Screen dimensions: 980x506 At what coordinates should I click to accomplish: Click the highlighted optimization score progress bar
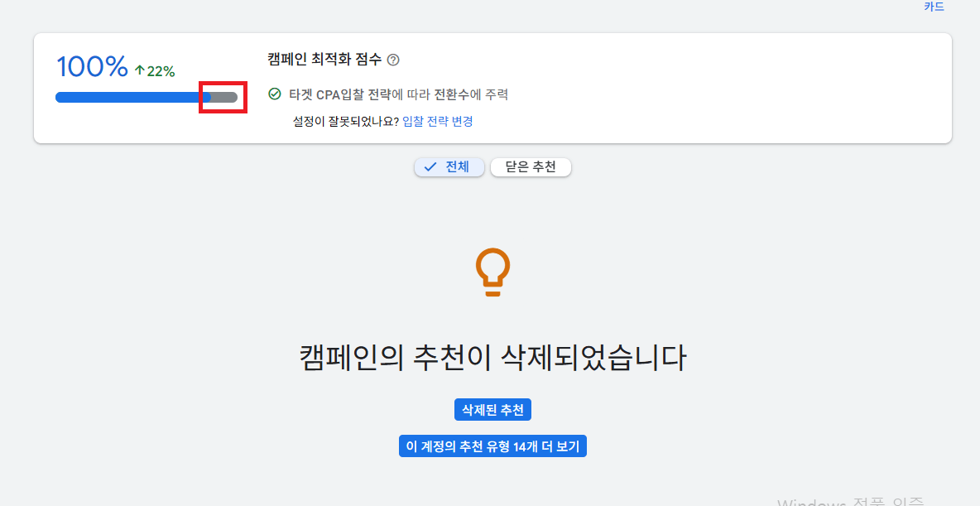point(223,97)
